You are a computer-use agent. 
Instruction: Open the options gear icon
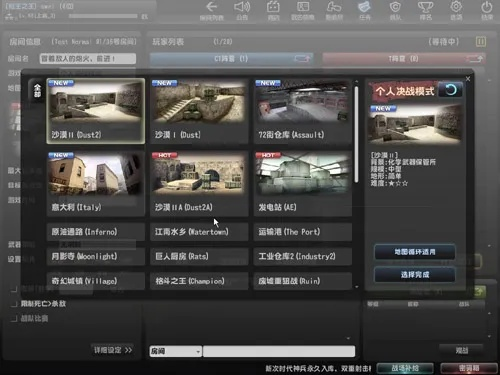pos(456,7)
